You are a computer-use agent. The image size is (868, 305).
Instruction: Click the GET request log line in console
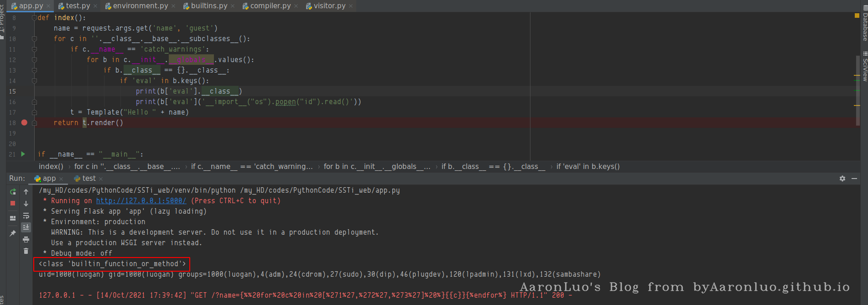[x=305, y=295]
